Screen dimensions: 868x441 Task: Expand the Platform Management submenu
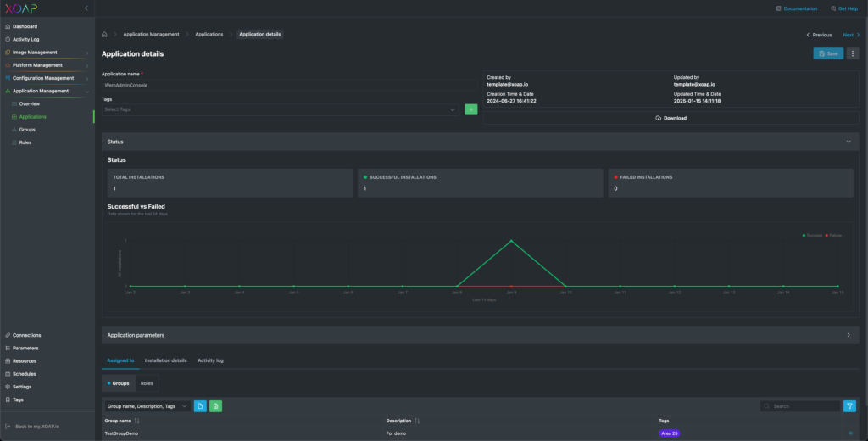pyautogui.click(x=87, y=66)
